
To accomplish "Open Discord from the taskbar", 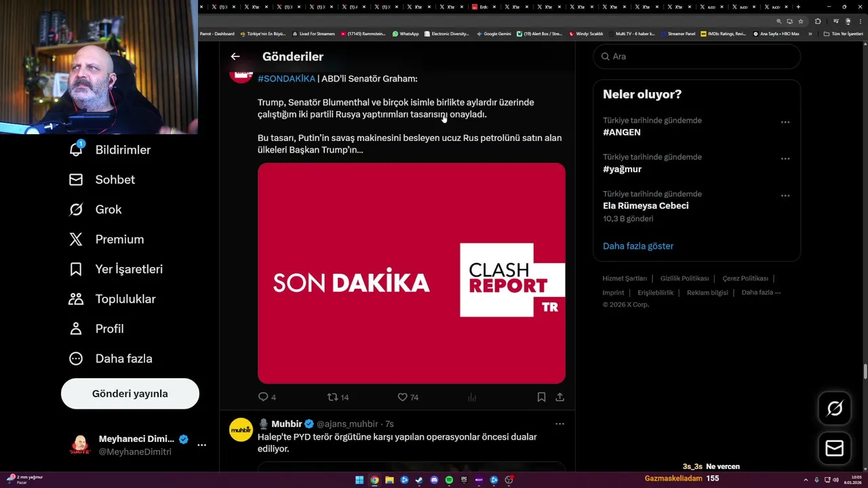I will point(434,480).
